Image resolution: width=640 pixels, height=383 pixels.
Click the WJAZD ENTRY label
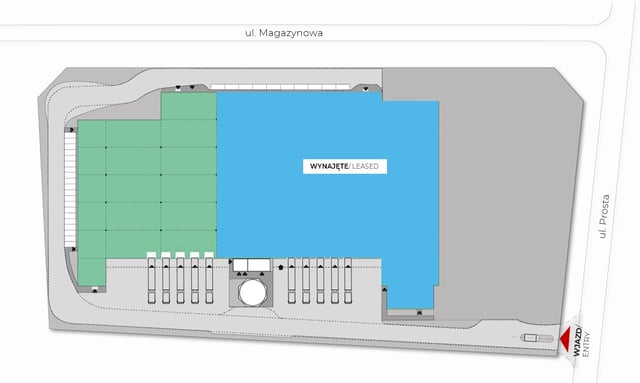point(581,342)
